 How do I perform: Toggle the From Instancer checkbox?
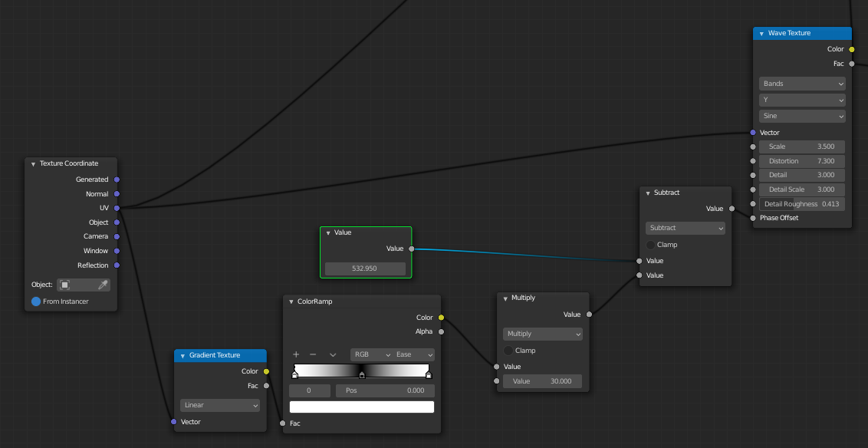(36, 301)
